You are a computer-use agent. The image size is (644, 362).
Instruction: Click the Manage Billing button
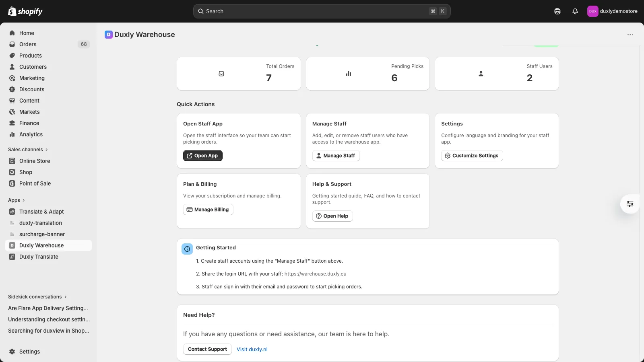point(208,210)
